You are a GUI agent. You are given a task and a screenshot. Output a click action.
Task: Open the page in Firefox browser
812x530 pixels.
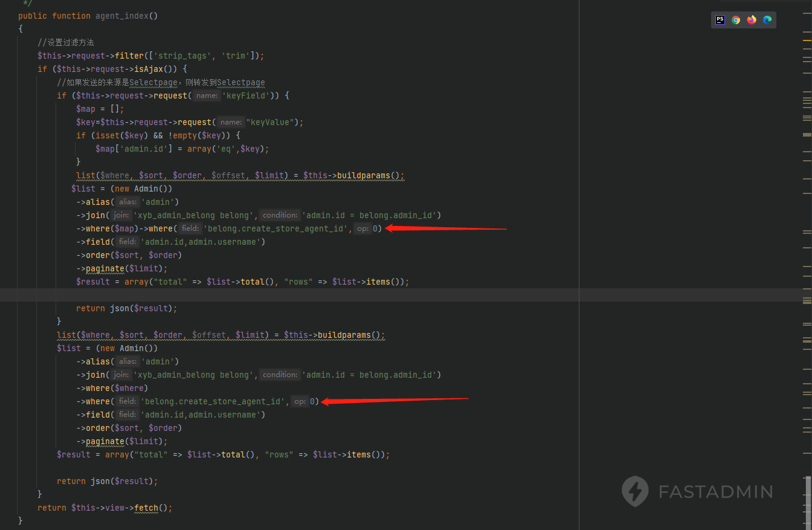pyautogui.click(x=751, y=20)
